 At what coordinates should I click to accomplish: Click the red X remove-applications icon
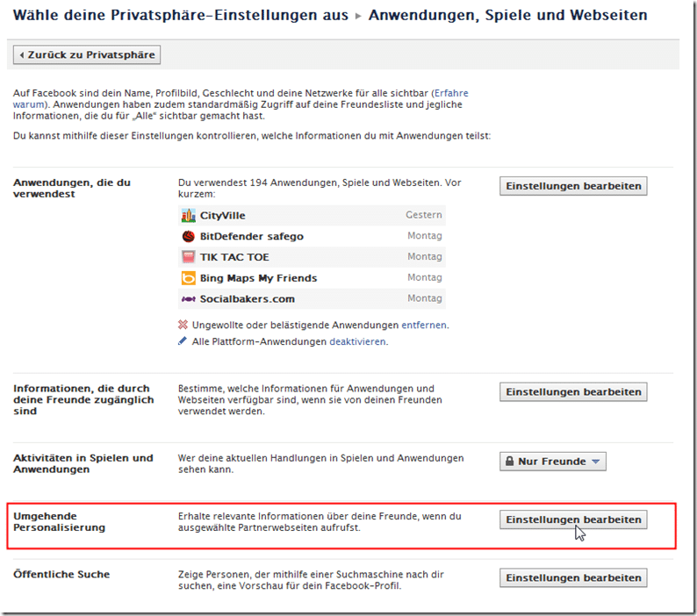click(183, 325)
